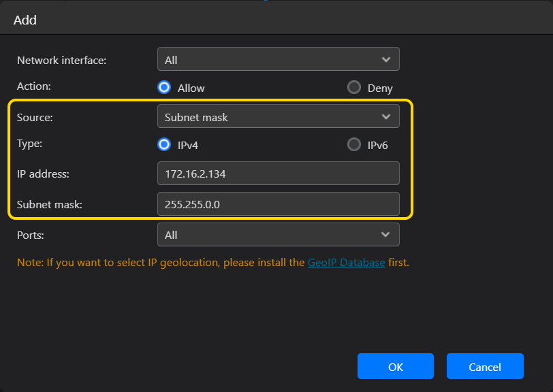Open the GeoIP Database link
This screenshot has height=392, width=553.
point(347,263)
